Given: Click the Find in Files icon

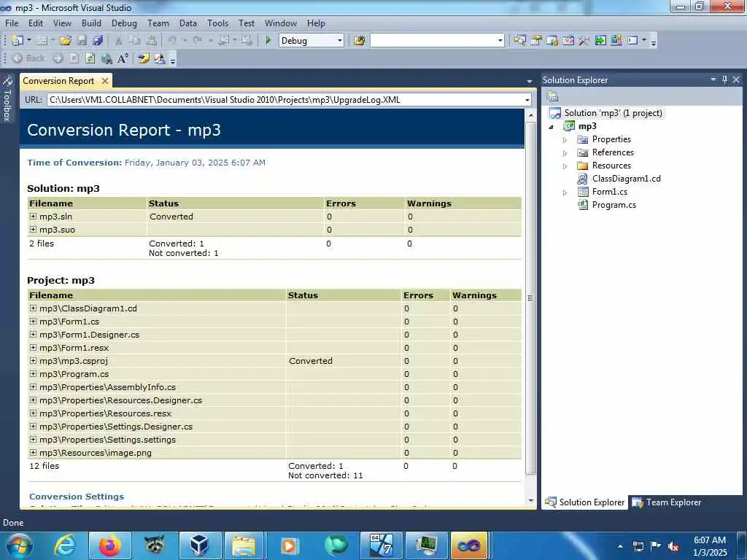Looking at the screenshot, I should 360,41.
